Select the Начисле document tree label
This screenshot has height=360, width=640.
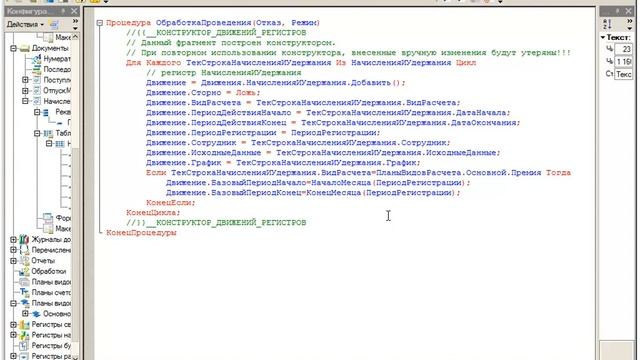coord(57,101)
